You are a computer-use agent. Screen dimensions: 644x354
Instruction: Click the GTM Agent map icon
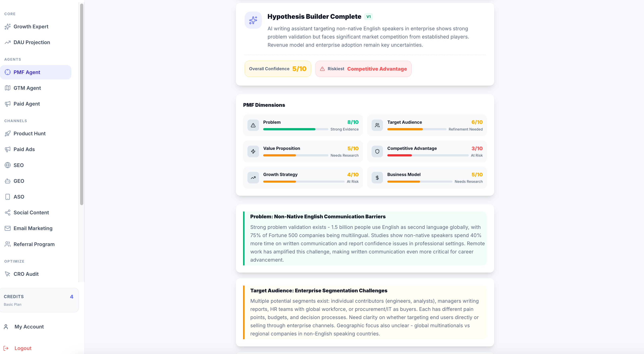coord(8,88)
